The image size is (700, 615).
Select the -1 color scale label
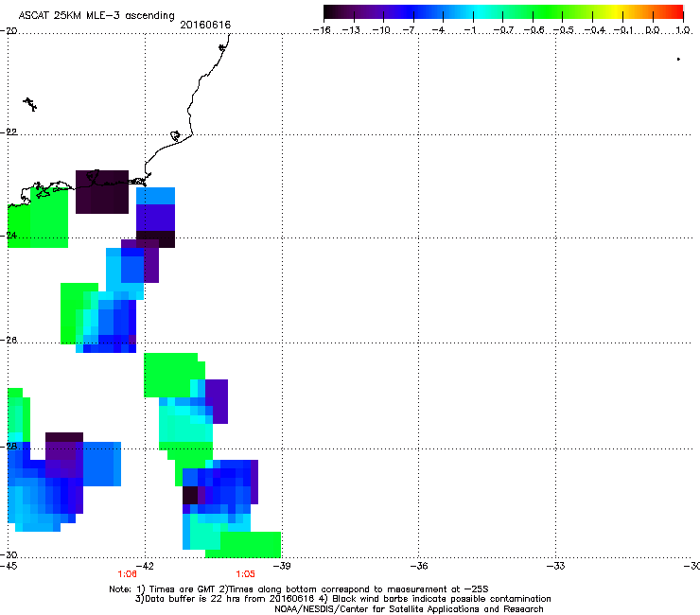[469, 30]
